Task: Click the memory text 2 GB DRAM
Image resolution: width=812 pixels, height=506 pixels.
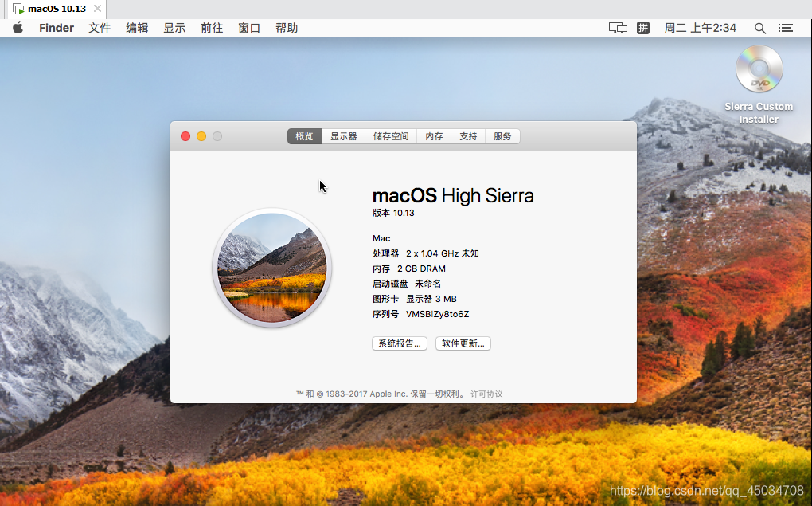Action: tap(422, 269)
